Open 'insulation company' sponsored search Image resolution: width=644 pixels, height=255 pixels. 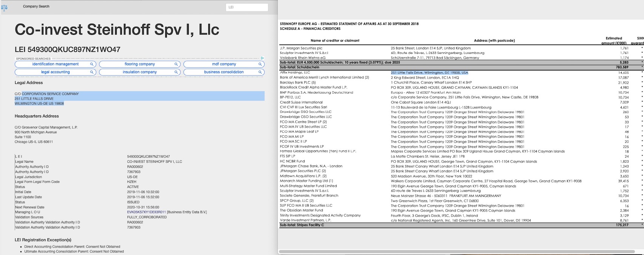(x=140, y=72)
